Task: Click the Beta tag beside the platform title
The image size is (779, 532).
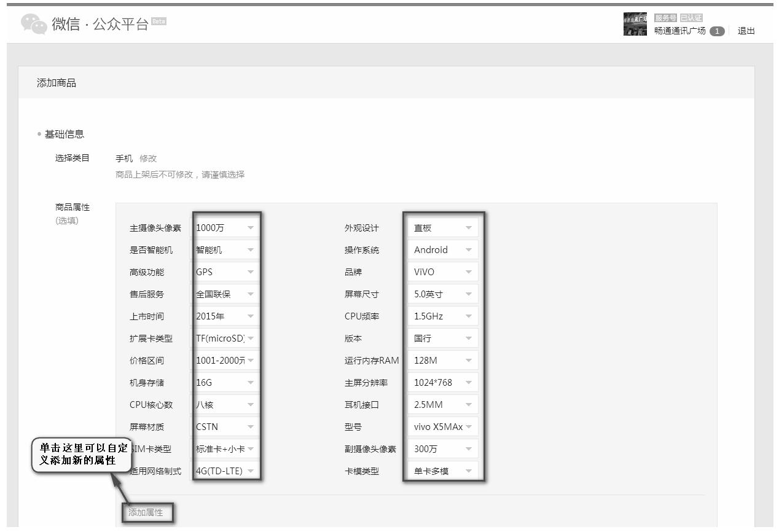Action: (159, 22)
